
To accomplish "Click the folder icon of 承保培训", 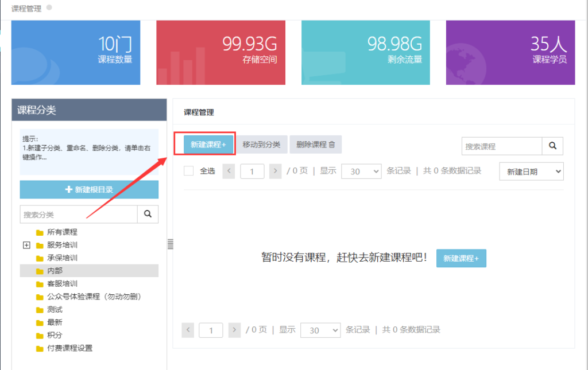I will coord(40,258).
